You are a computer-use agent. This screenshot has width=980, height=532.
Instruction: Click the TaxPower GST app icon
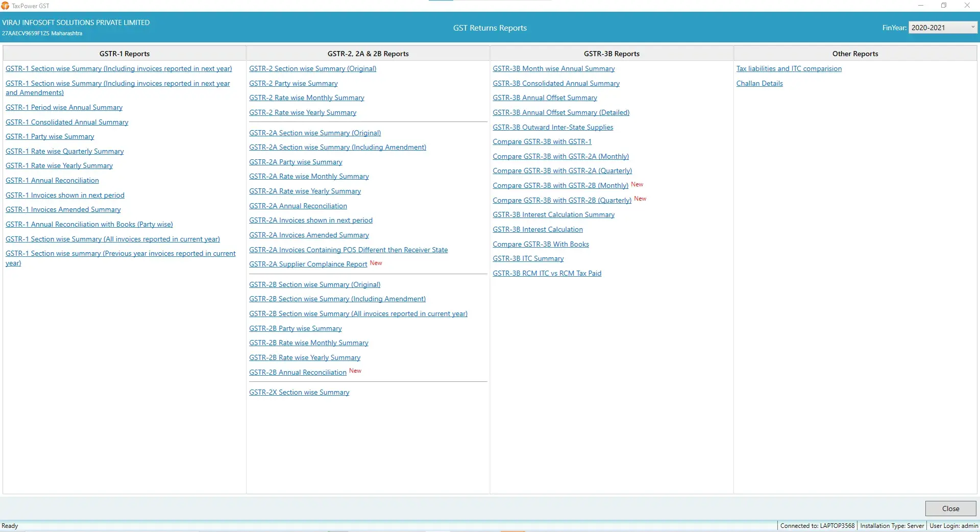point(5,6)
